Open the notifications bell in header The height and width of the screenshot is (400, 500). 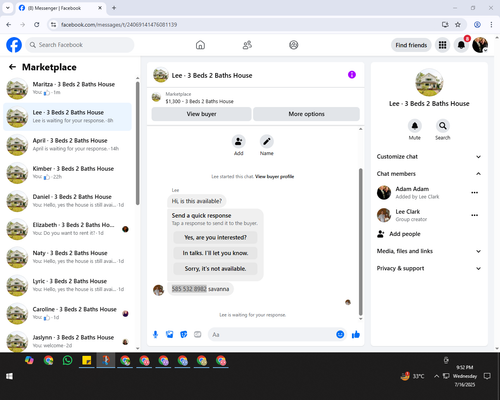[461, 45]
